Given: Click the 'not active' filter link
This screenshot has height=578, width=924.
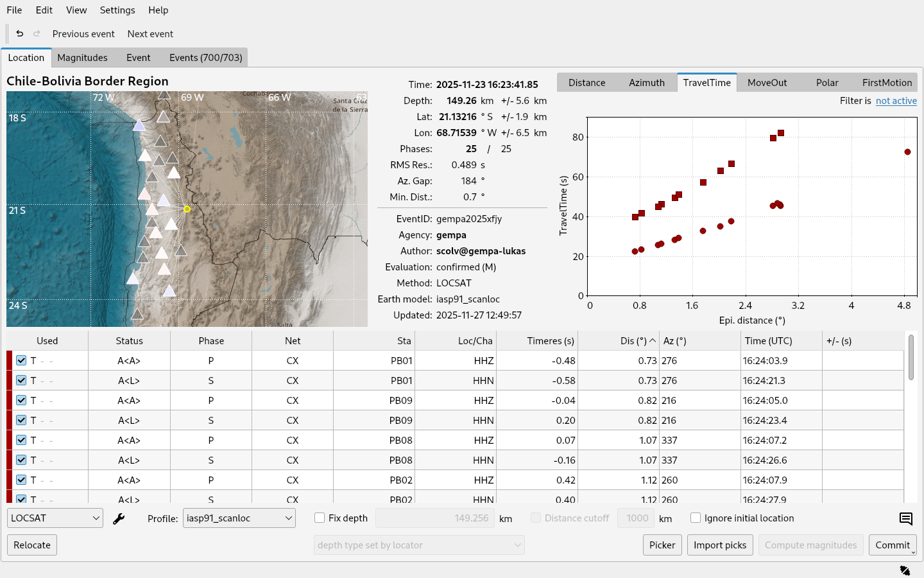Looking at the screenshot, I should (x=896, y=101).
